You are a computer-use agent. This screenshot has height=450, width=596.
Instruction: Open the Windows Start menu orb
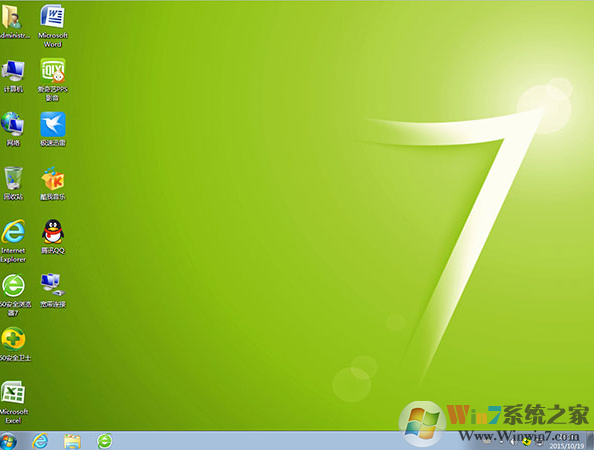8,442
